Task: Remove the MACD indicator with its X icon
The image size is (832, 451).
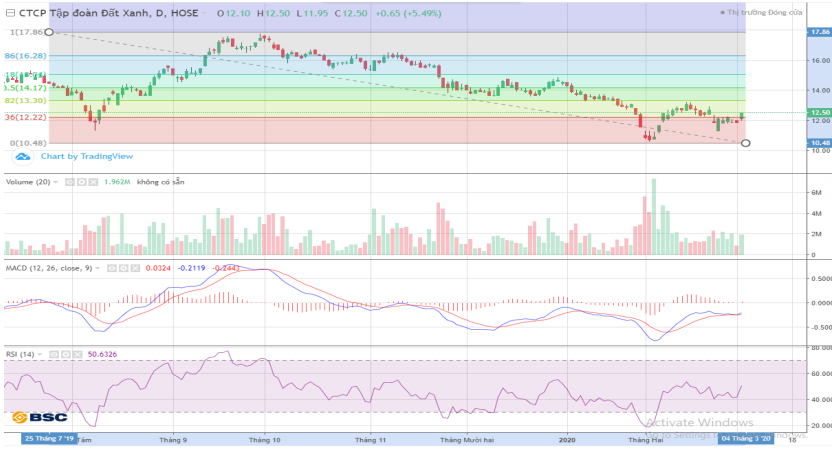Action: 135,268
